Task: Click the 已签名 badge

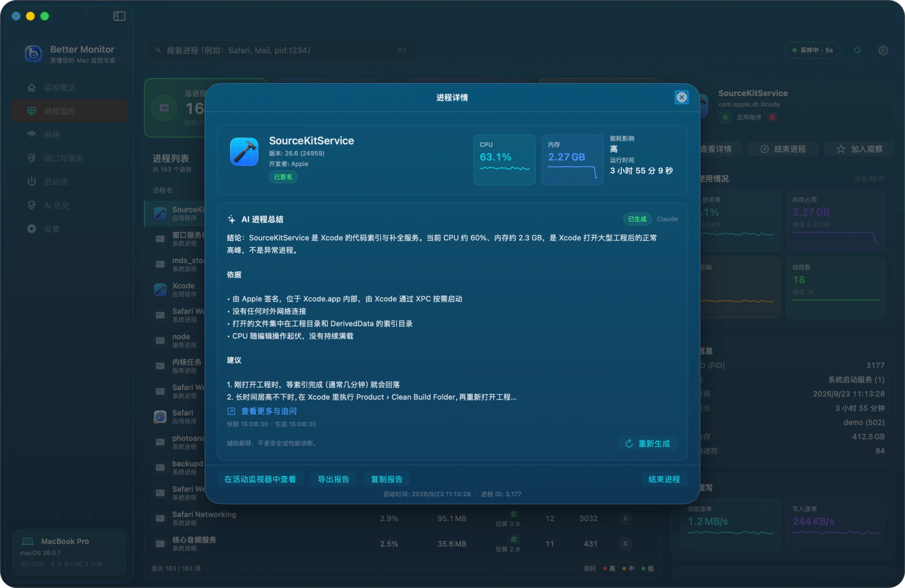Action: tap(283, 177)
